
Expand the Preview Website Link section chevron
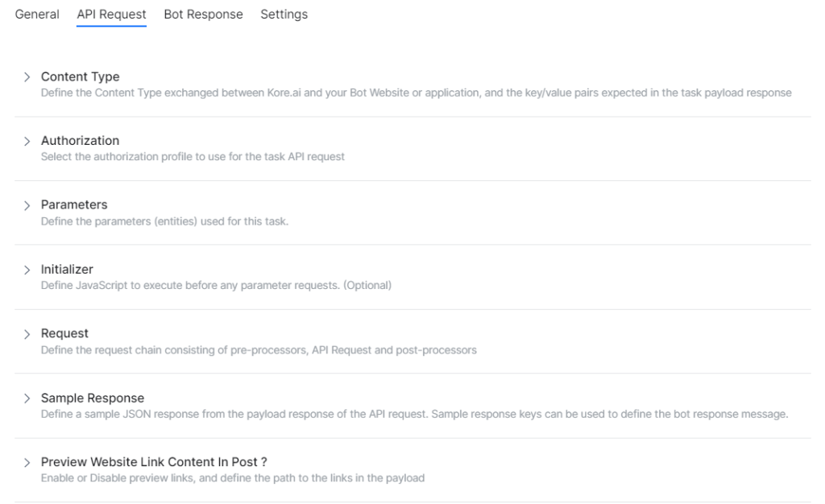click(x=27, y=462)
